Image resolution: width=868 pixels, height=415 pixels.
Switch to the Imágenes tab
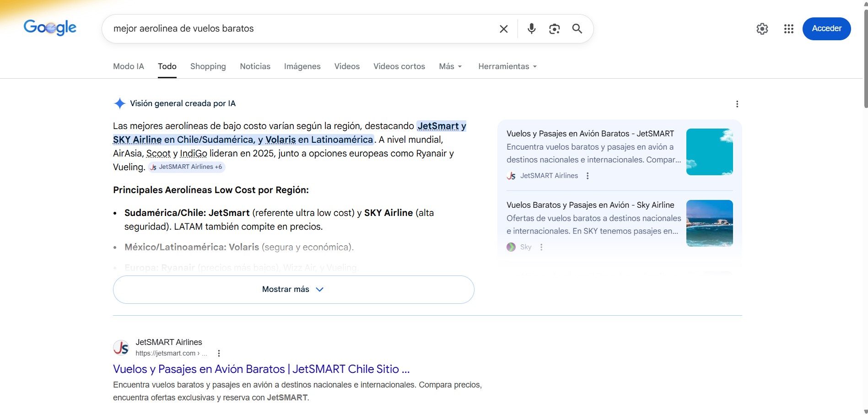click(x=302, y=66)
